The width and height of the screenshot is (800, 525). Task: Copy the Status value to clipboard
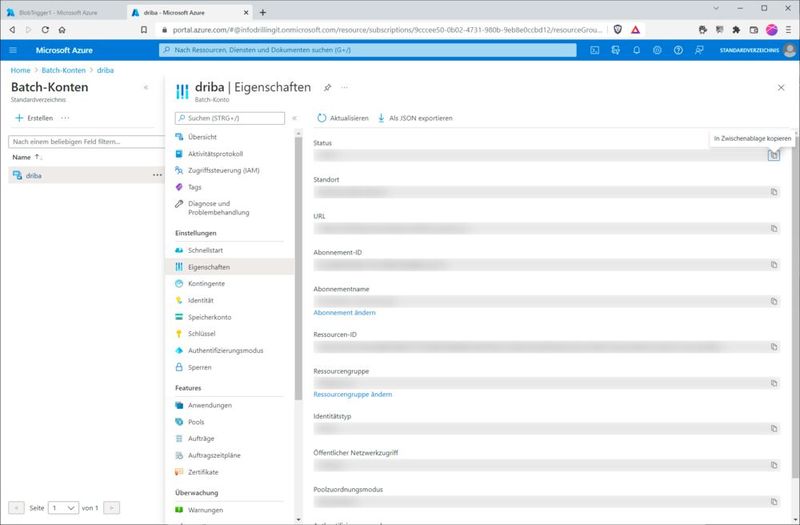click(774, 156)
